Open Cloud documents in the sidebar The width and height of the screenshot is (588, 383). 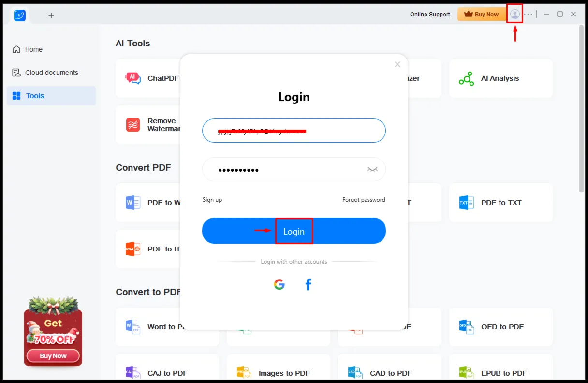51,73
